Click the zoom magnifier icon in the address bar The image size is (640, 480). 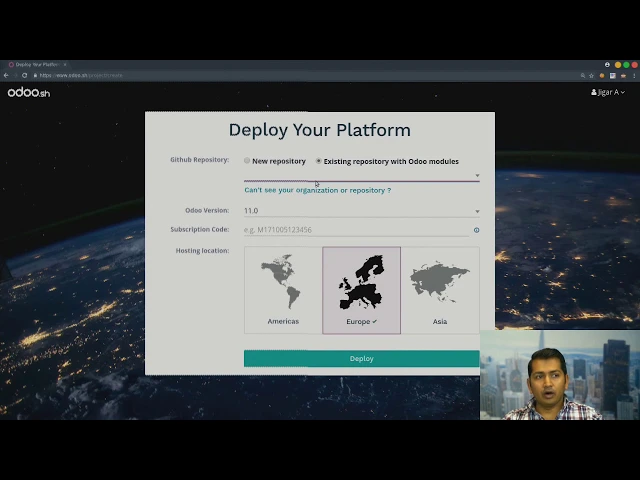[x=583, y=76]
